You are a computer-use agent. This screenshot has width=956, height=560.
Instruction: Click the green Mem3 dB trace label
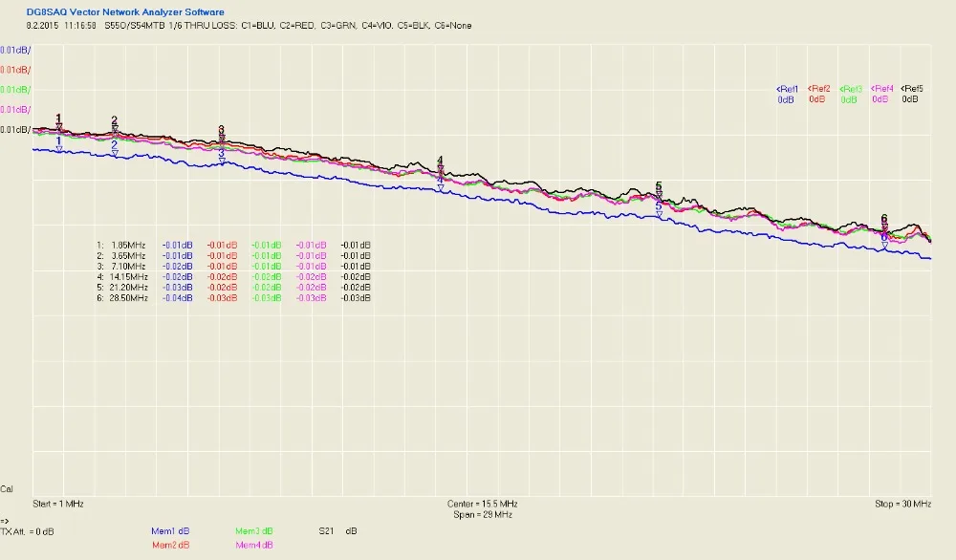click(253, 531)
